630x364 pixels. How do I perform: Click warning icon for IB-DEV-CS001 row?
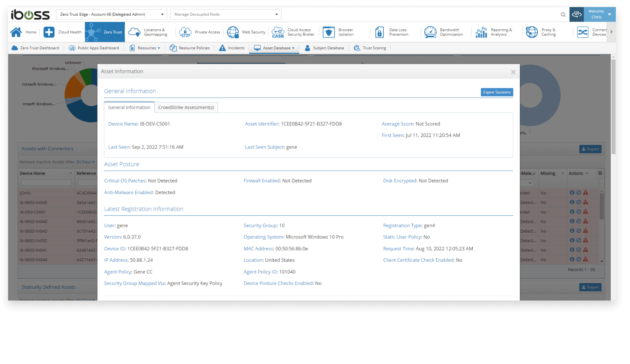(x=585, y=211)
